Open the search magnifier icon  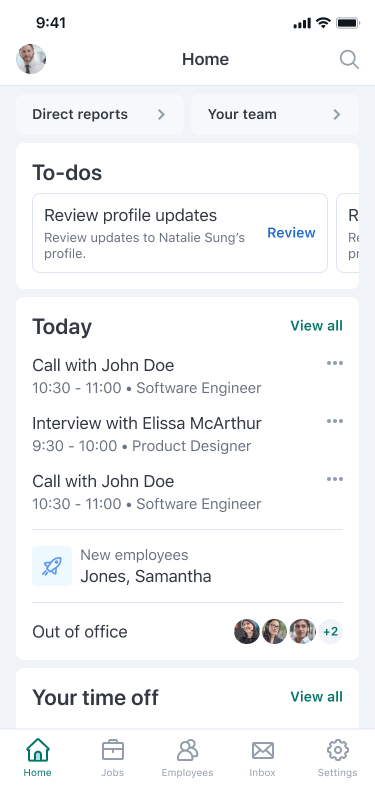[x=349, y=59]
